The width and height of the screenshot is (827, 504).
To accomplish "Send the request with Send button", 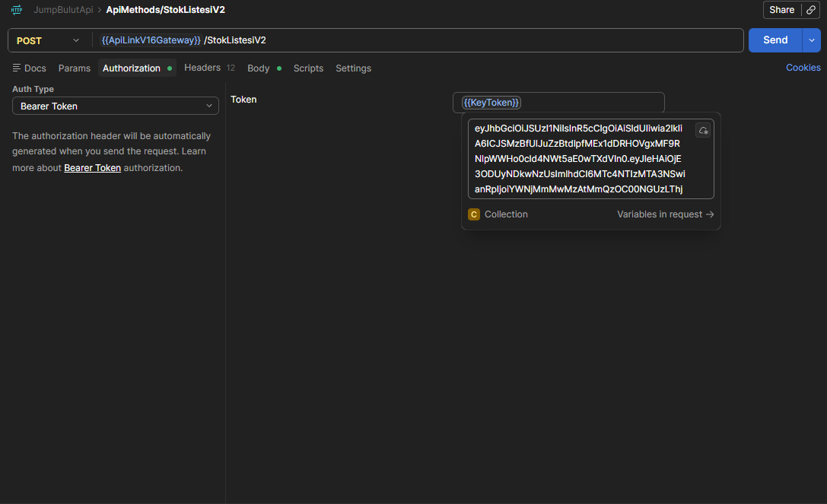I will pos(775,40).
